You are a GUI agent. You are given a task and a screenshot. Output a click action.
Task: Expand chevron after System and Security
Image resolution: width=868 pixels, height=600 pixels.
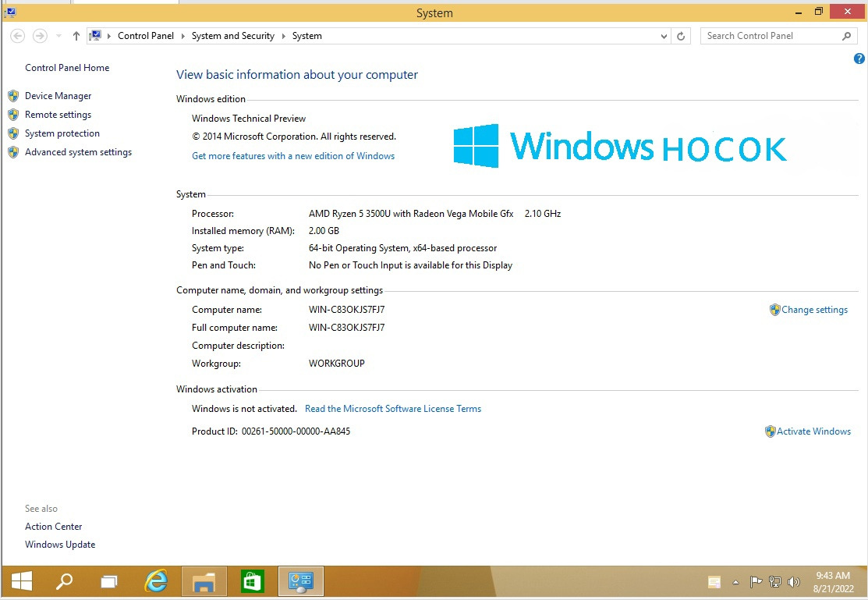[x=284, y=36]
